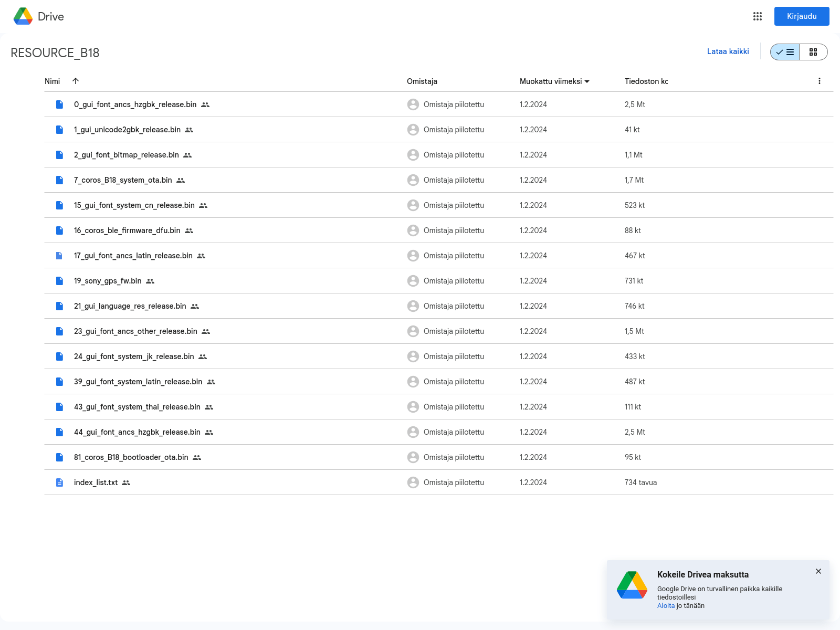Open file 19_sony_gps_fw.bin
The width and height of the screenshot is (840, 630).
[x=108, y=281]
